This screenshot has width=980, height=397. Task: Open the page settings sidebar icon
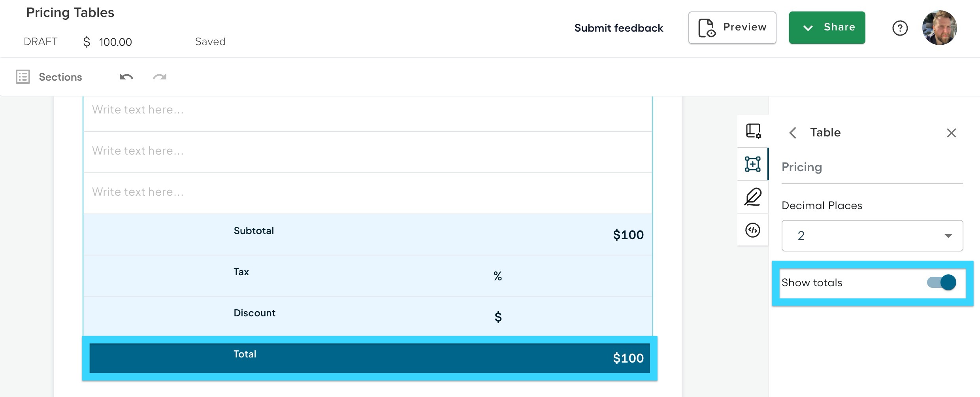(753, 131)
